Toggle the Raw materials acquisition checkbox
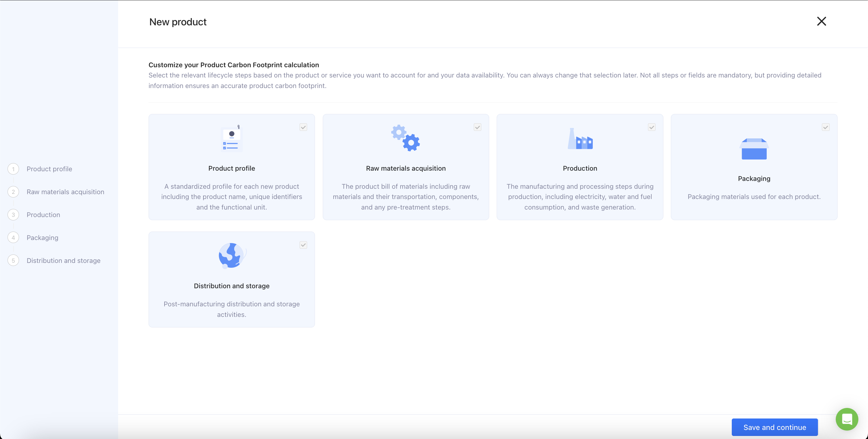Viewport: 868px width, 439px height. point(477,127)
